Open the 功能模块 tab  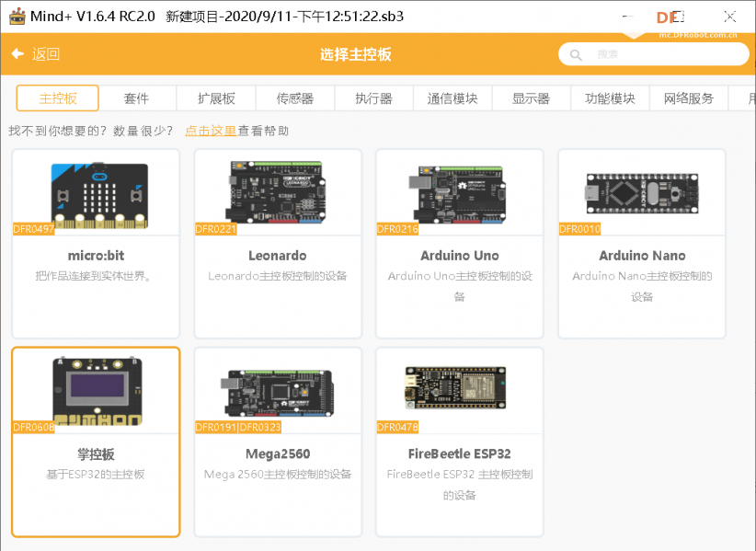[x=610, y=98]
